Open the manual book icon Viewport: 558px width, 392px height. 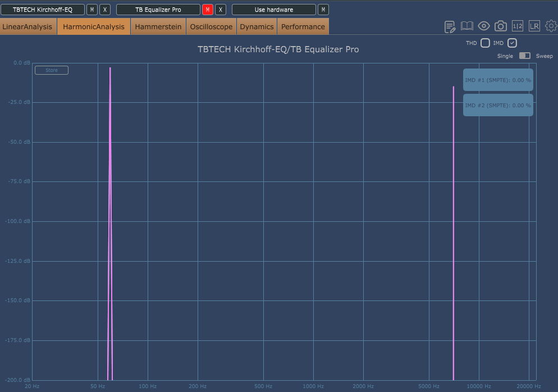(x=467, y=26)
